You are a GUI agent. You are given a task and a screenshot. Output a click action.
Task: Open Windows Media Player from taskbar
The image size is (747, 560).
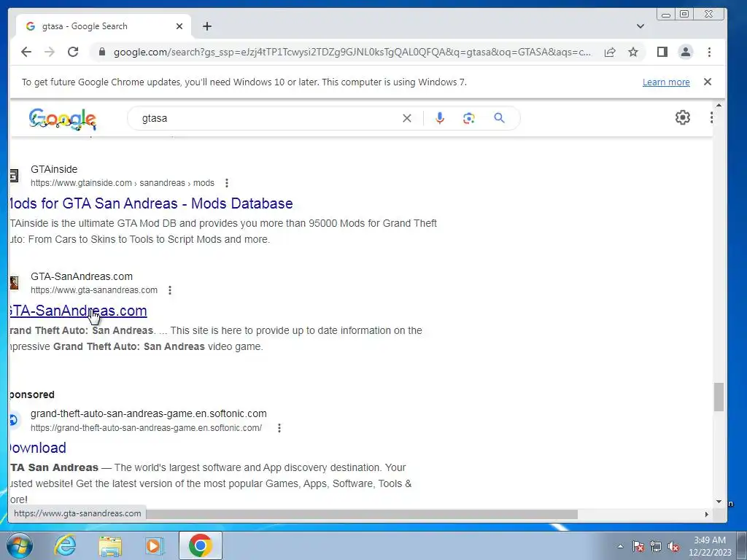pyautogui.click(x=154, y=545)
